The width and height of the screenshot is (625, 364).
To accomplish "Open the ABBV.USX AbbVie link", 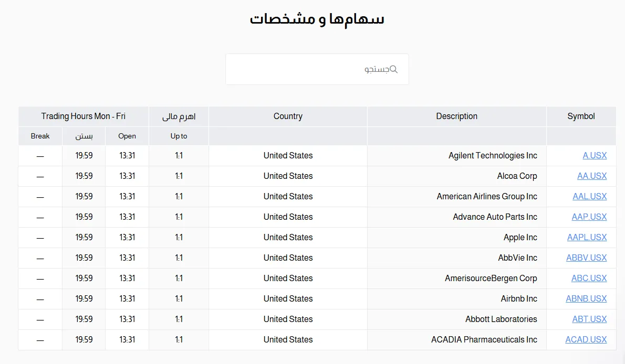I will click(x=586, y=258).
